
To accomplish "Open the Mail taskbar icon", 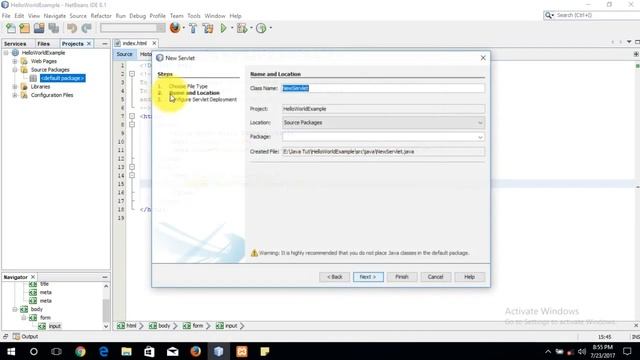I will click(x=173, y=351).
